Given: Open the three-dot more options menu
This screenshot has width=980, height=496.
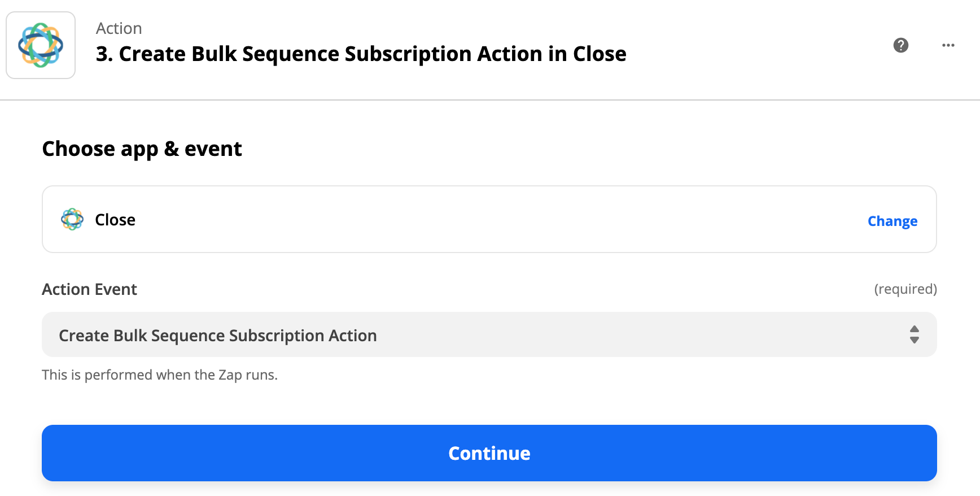Looking at the screenshot, I should [x=948, y=45].
